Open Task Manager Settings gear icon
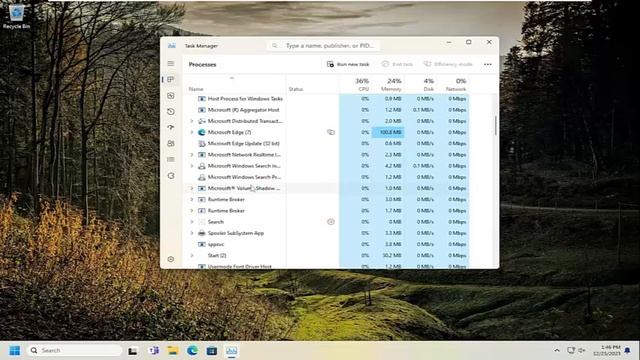Viewport: 640px width, 360px height. (x=171, y=259)
